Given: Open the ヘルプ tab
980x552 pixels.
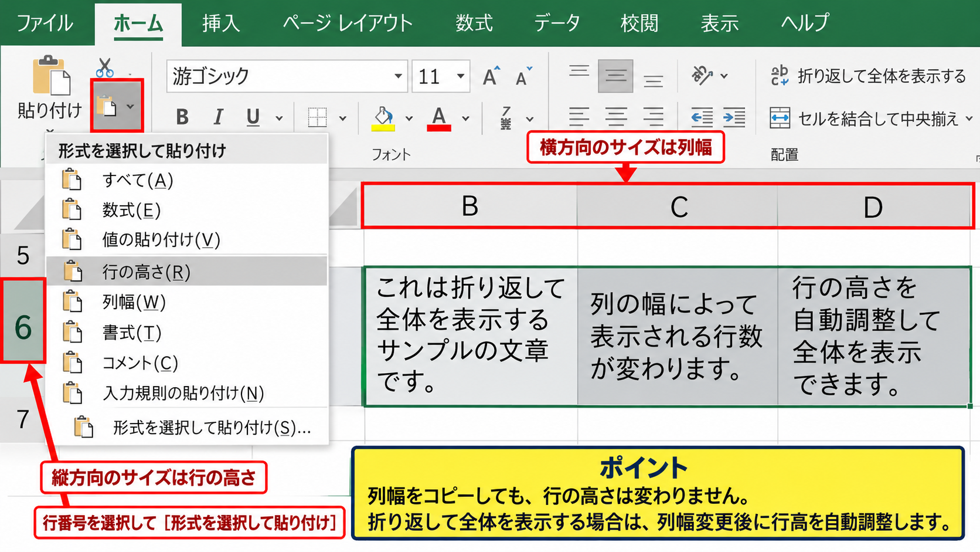Looking at the screenshot, I should point(805,23).
